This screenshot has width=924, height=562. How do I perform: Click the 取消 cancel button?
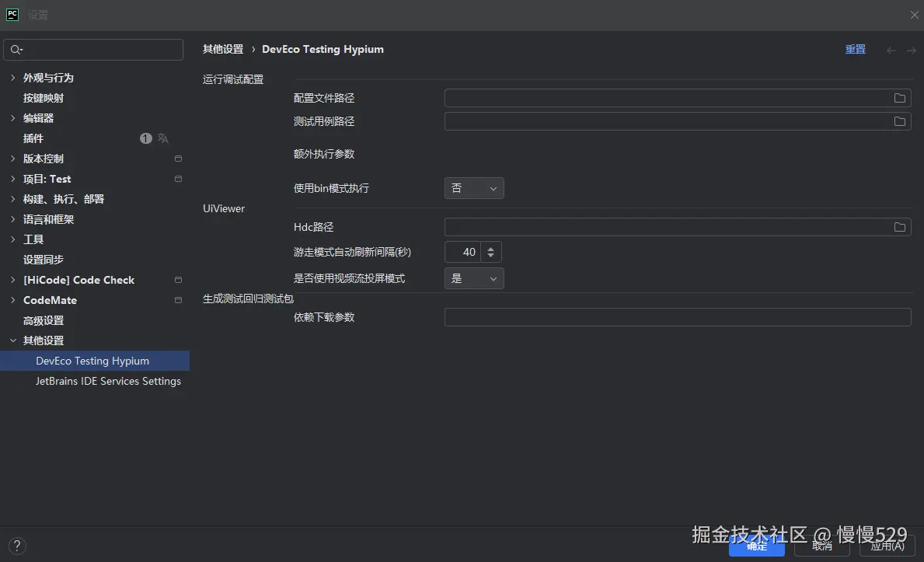point(822,546)
